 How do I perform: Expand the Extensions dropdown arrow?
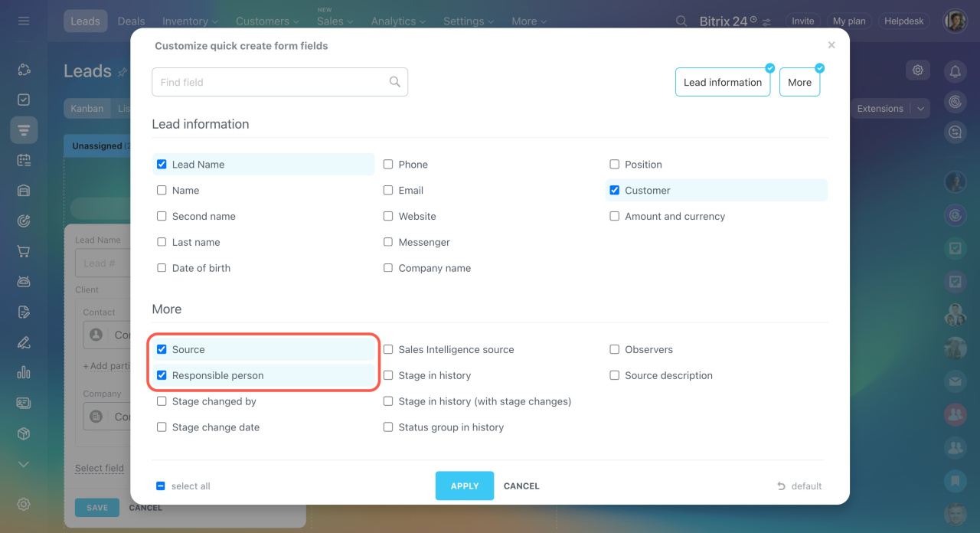[x=921, y=109]
